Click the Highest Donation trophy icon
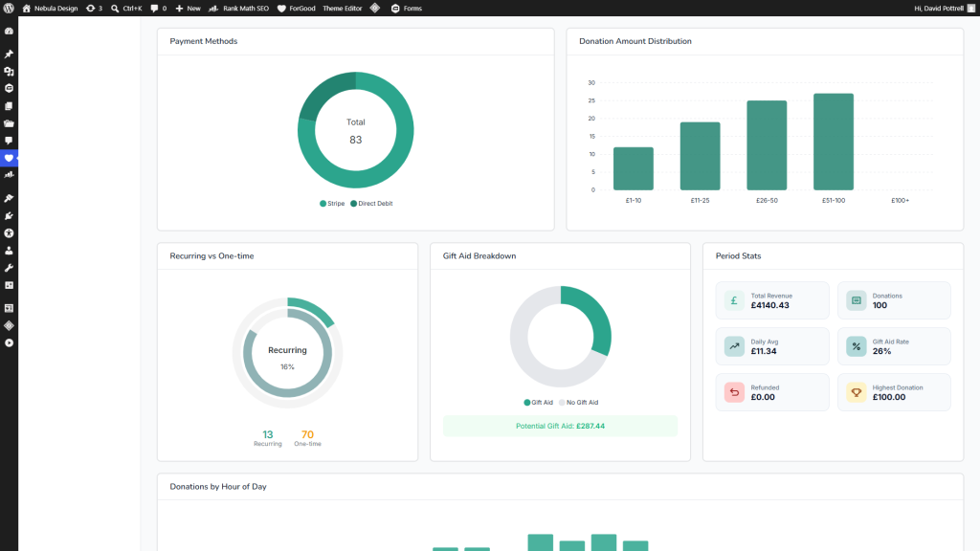The image size is (980, 551). pos(857,392)
